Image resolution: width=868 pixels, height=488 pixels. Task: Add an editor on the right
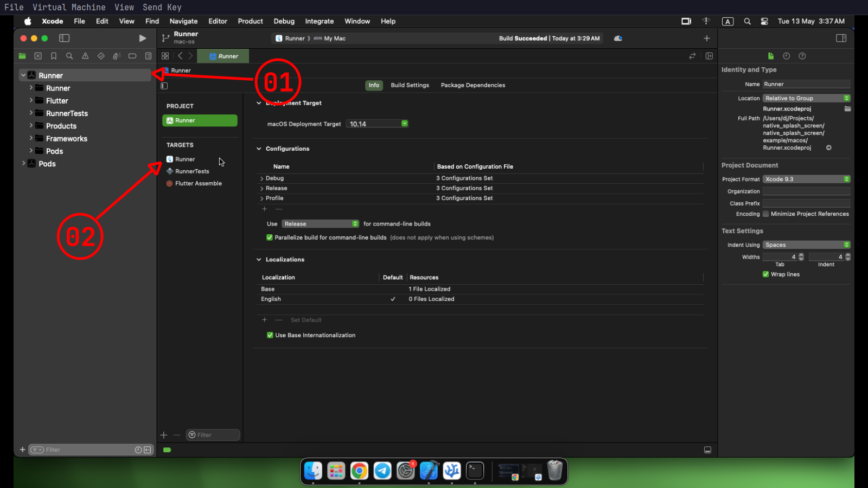coord(709,56)
